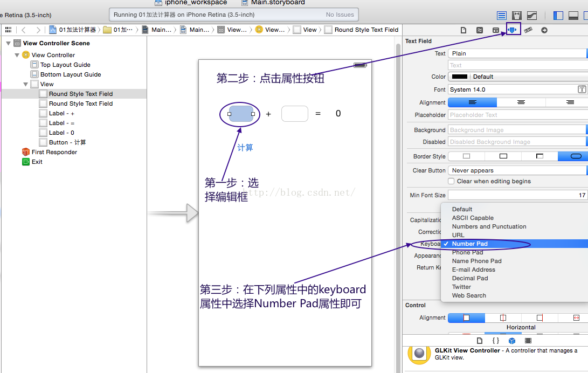
Task: Click the First Responder cube icon
Action: pos(25,152)
